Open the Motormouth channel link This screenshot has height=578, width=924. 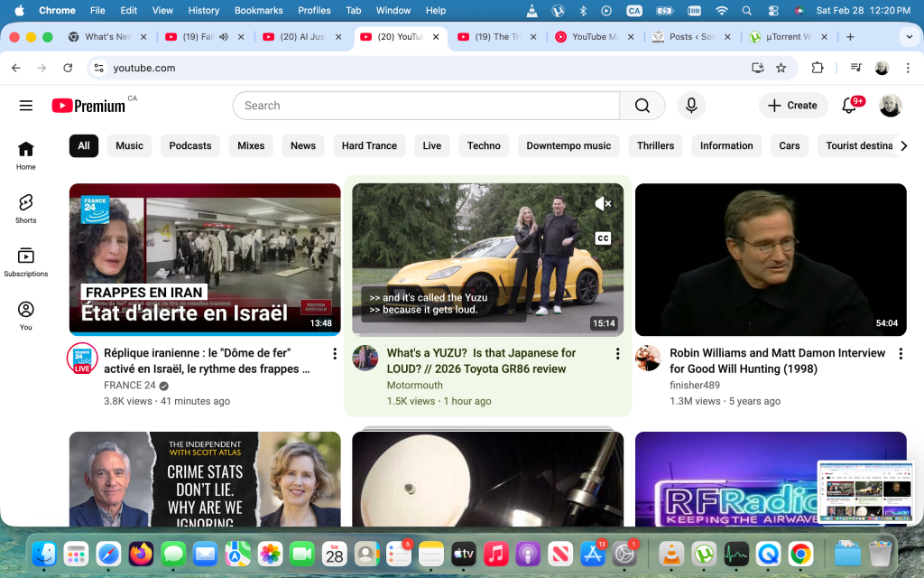pos(414,385)
